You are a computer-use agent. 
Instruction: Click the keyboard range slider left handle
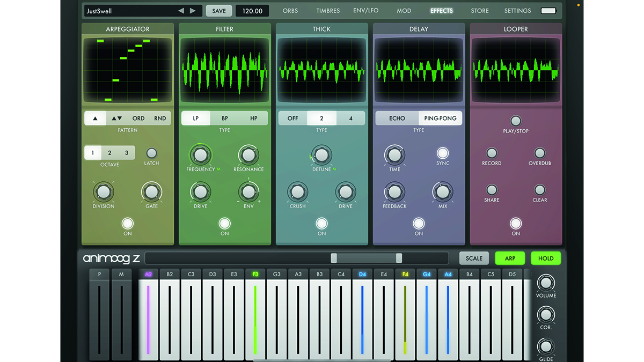334,258
